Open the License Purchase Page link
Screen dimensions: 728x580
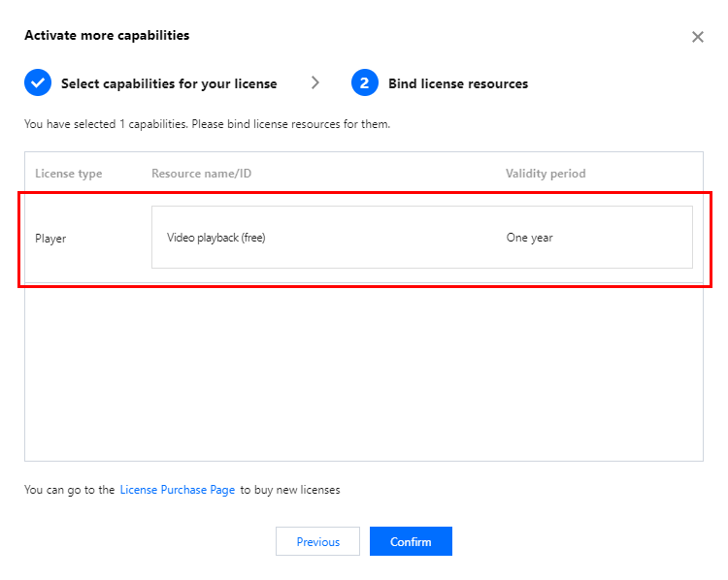click(178, 490)
